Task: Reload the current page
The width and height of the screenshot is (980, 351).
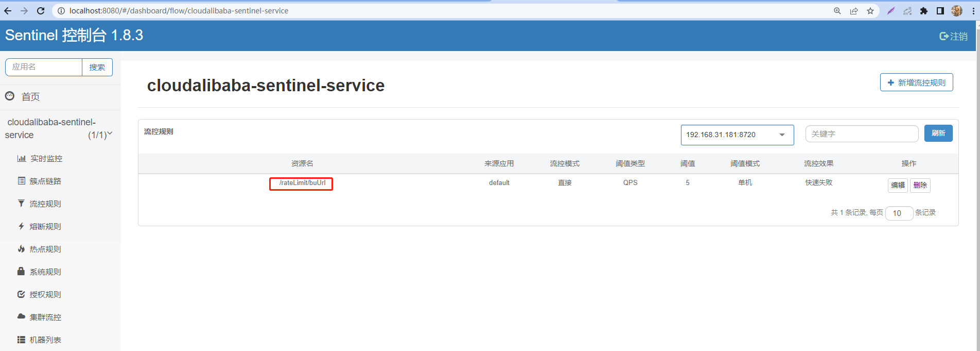Action: pos(41,11)
